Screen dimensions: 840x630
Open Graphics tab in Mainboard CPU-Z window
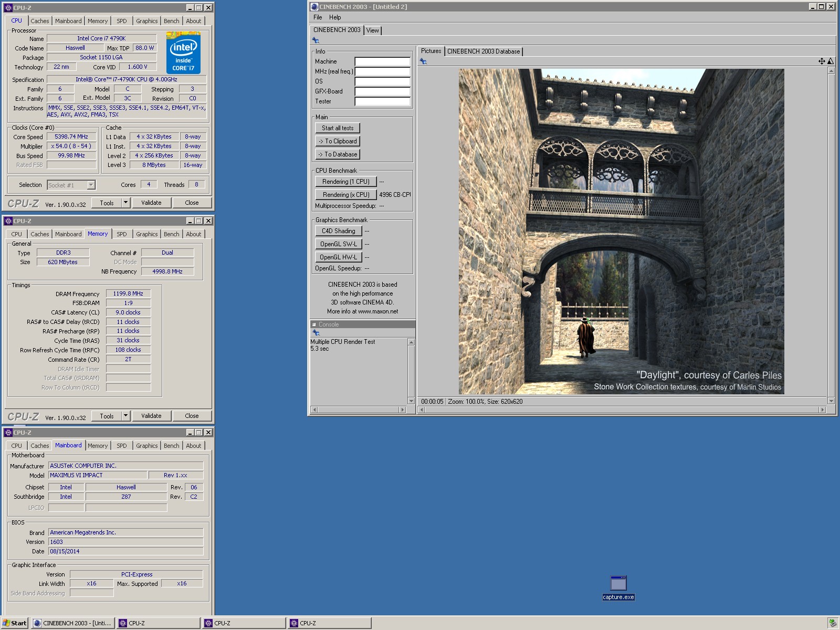coord(147,446)
